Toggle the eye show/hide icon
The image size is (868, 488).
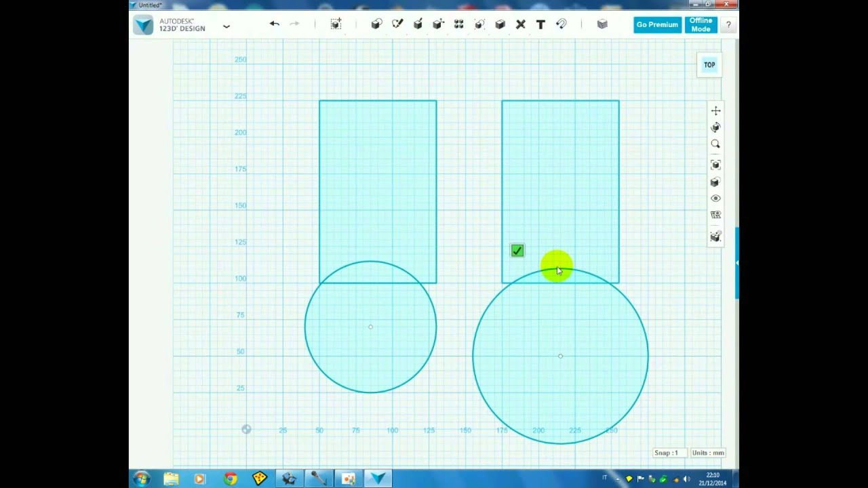(715, 199)
